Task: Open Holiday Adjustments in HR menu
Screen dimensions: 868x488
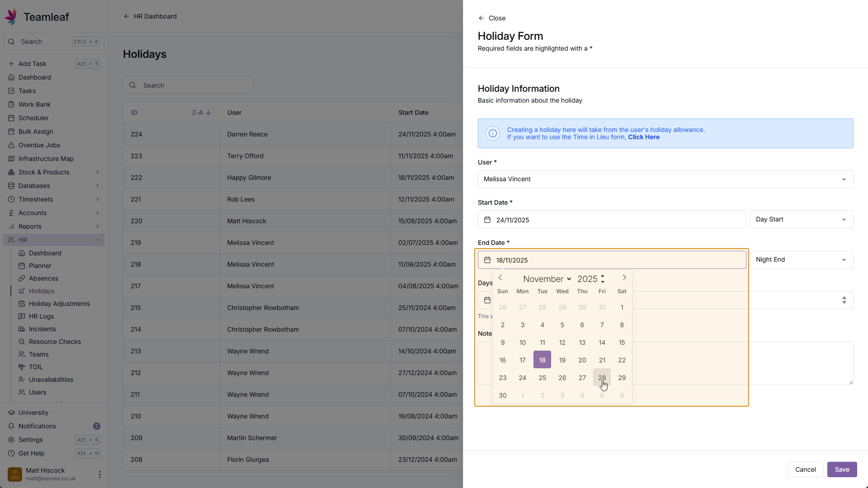Action: pos(59,304)
